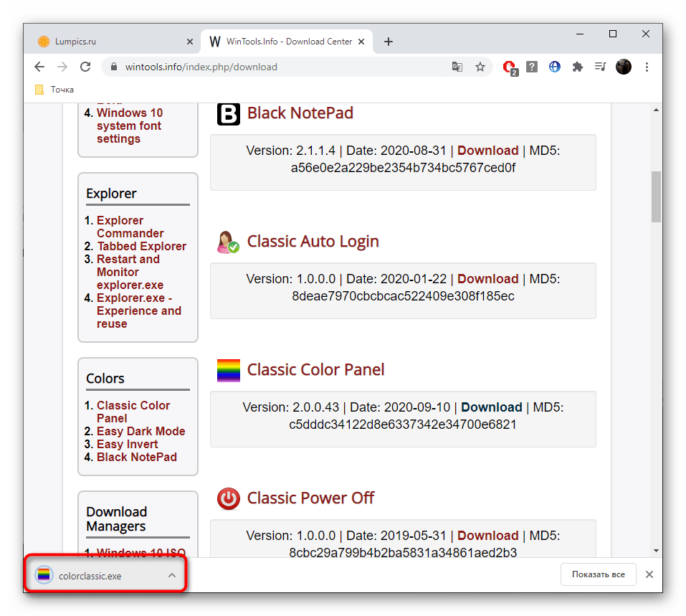Click Download link for Black NotePad
The image size is (686, 616).
[x=487, y=151]
